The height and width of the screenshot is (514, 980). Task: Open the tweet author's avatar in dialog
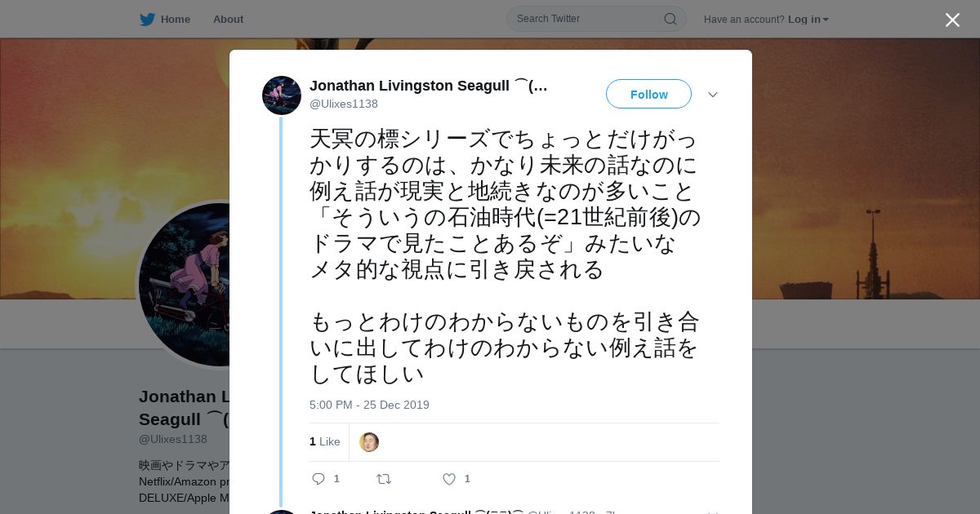pos(282,95)
